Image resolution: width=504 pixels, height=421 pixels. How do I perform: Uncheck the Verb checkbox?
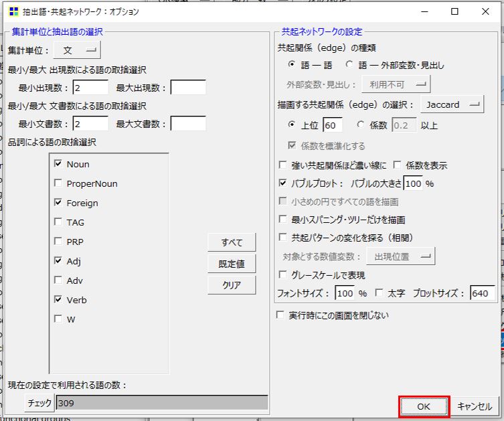[58, 300]
